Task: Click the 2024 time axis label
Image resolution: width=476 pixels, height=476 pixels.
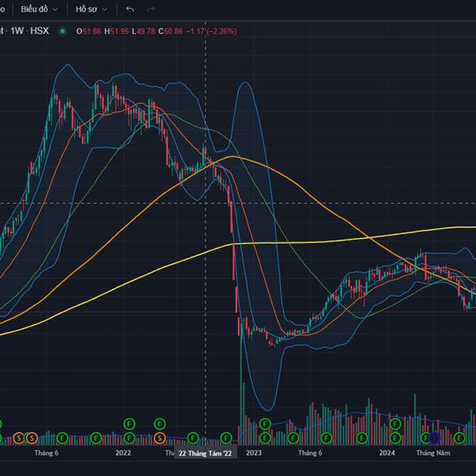Action: point(387,453)
